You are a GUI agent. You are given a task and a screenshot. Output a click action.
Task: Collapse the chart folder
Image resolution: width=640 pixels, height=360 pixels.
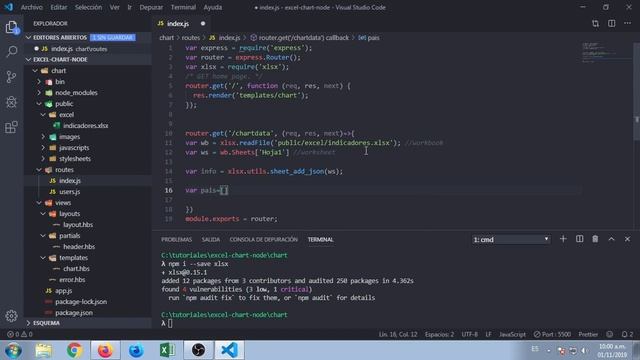35,71
